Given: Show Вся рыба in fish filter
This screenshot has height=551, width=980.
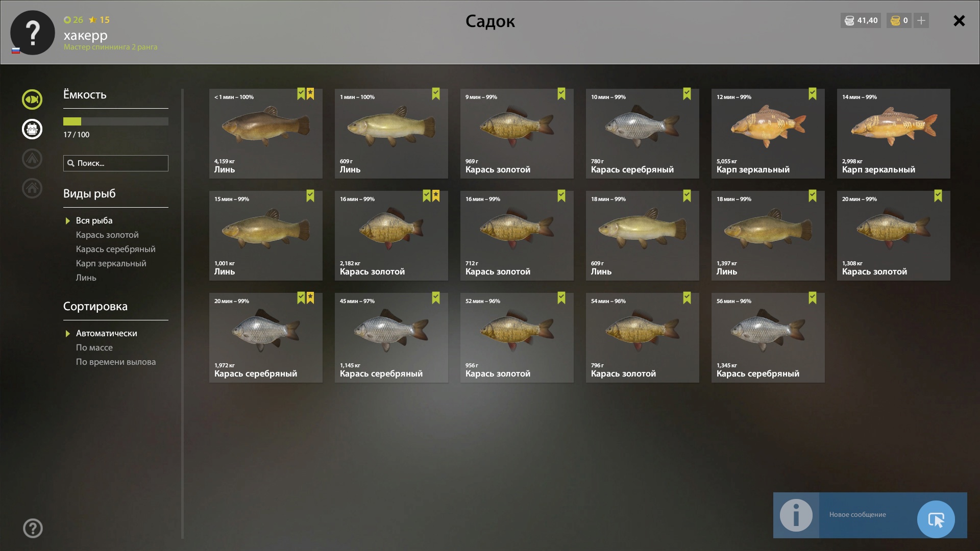Looking at the screenshot, I should point(94,220).
